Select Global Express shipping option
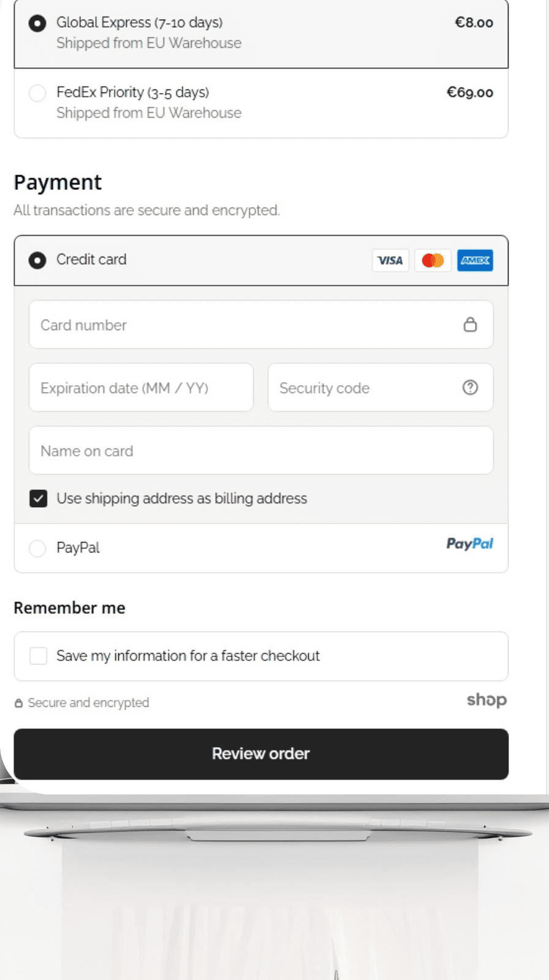 tap(37, 23)
